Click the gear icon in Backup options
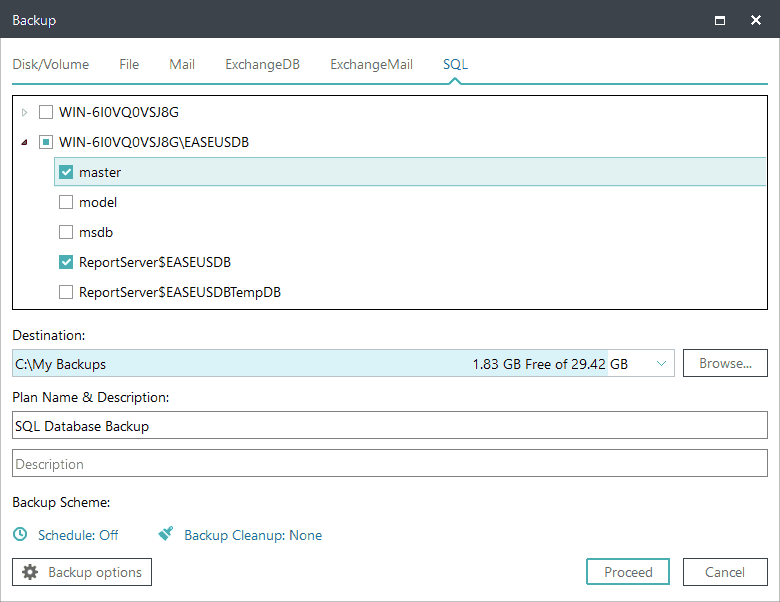This screenshot has width=780, height=602. (30, 572)
